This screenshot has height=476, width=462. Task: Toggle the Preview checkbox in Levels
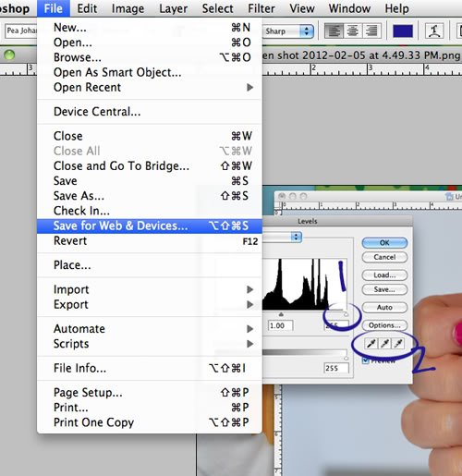point(366,360)
